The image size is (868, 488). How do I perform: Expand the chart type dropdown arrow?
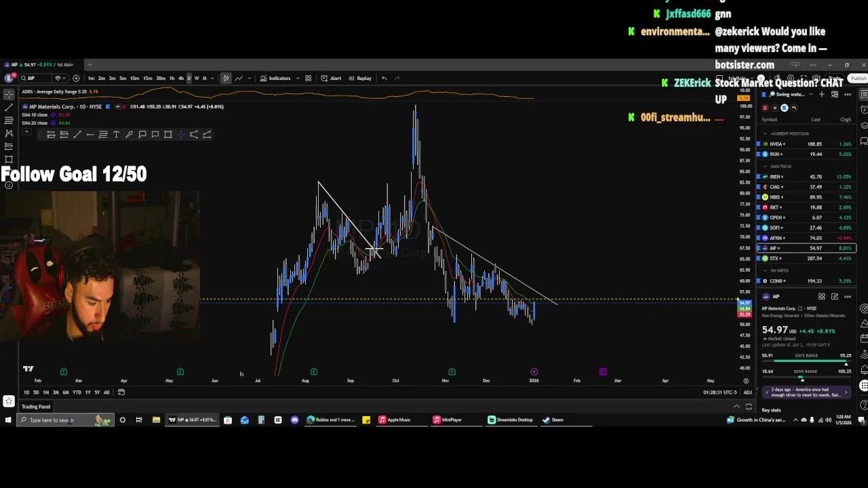[x=250, y=78]
